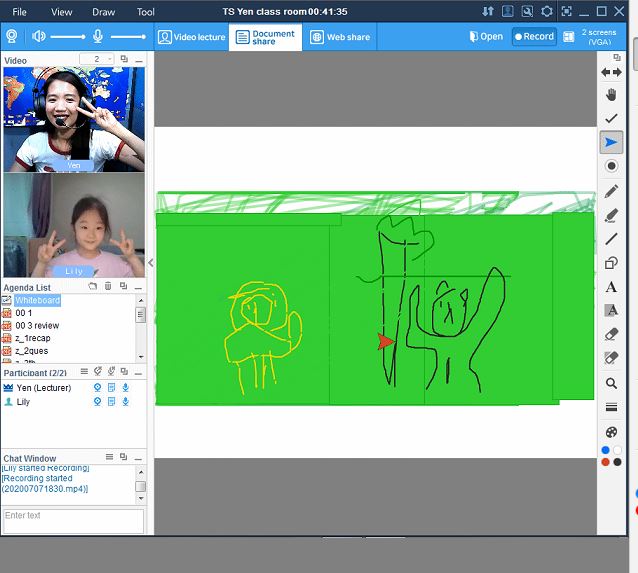Select the hand pan tool
The image size is (638, 573).
click(611, 95)
